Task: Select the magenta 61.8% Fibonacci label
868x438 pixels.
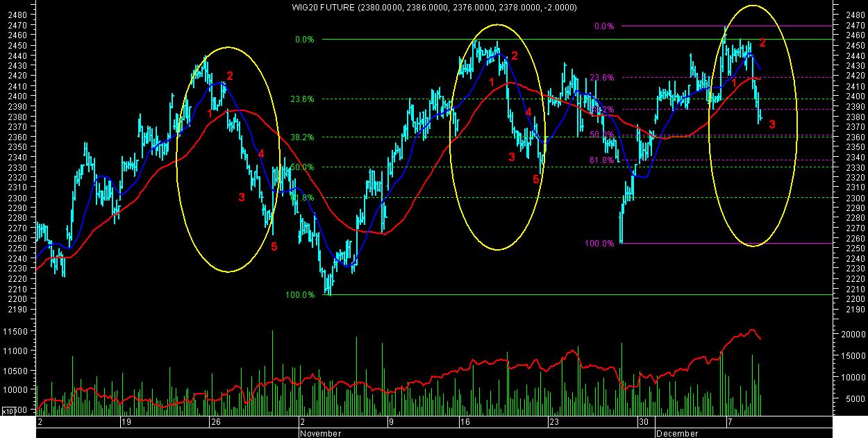Action: pos(602,160)
